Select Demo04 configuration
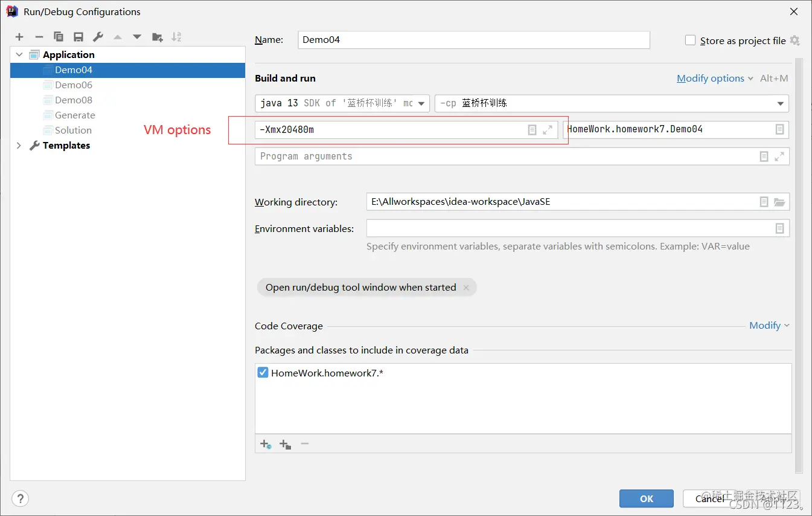Image resolution: width=812 pixels, height=516 pixels. point(127,69)
